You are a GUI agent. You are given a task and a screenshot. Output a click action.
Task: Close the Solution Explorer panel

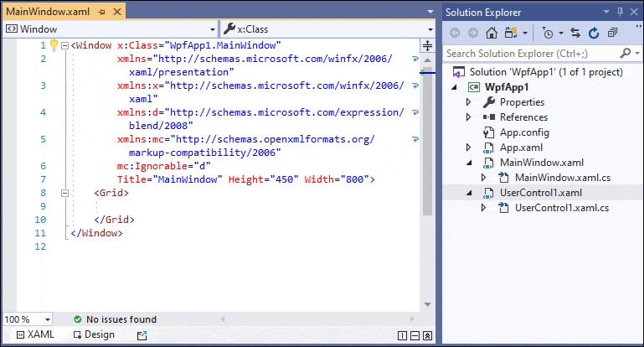(x=634, y=12)
